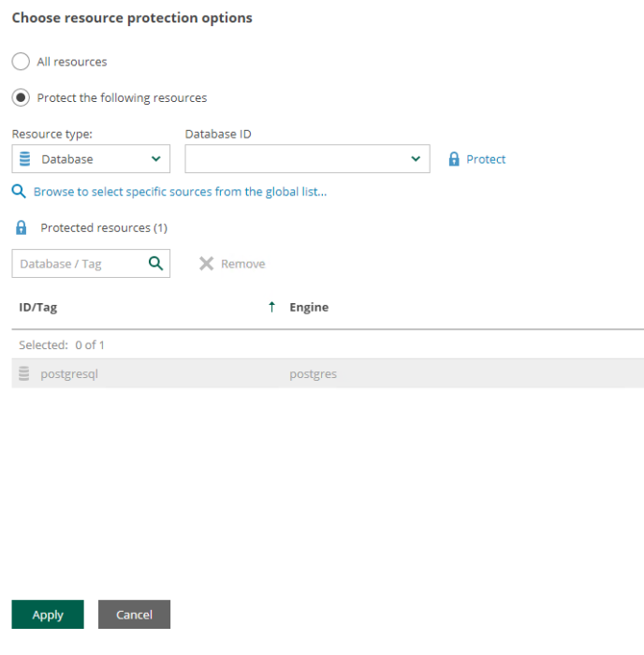The image size is (644, 655).
Task: Expand the Database ID dropdown
Action: pyautogui.click(x=307, y=159)
